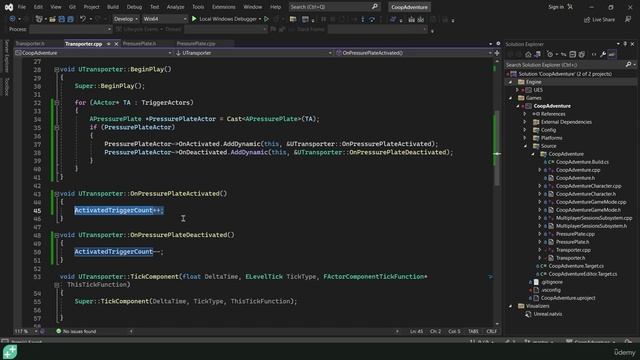The image size is (640, 360).
Task: Switch to the Transporter.h tab
Action: (30, 44)
